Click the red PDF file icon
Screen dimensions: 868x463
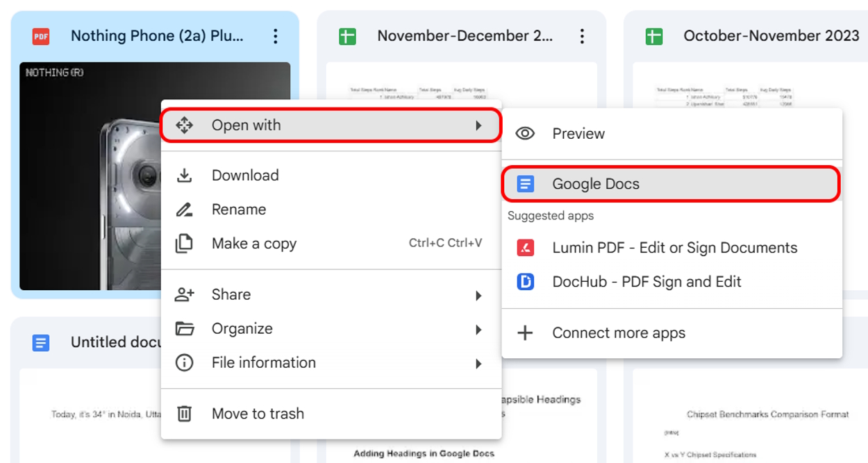(40, 35)
